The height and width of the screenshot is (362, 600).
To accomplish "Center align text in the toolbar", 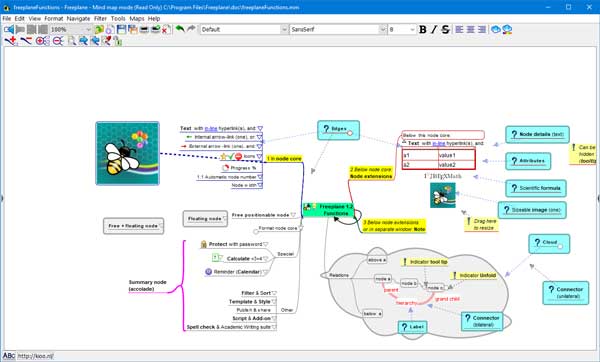I will click(x=470, y=29).
